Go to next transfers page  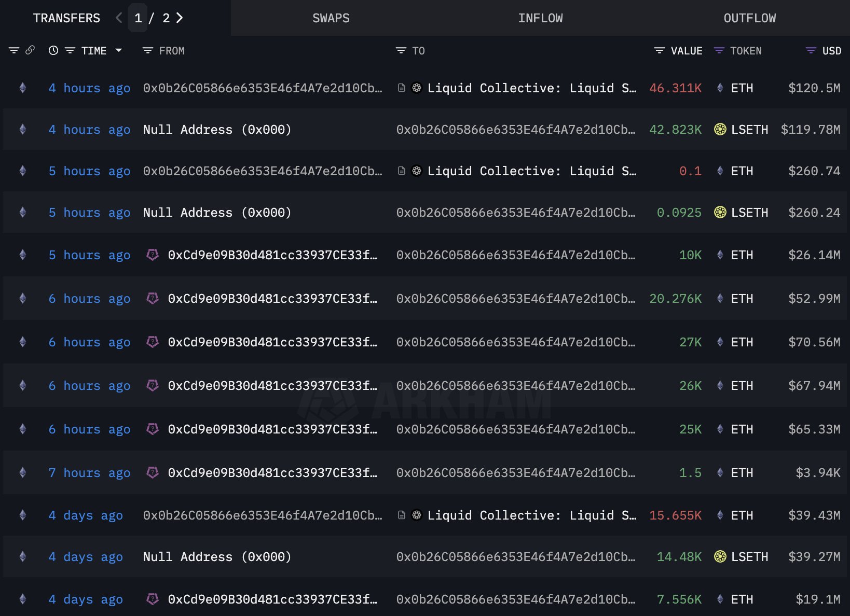click(x=180, y=18)
